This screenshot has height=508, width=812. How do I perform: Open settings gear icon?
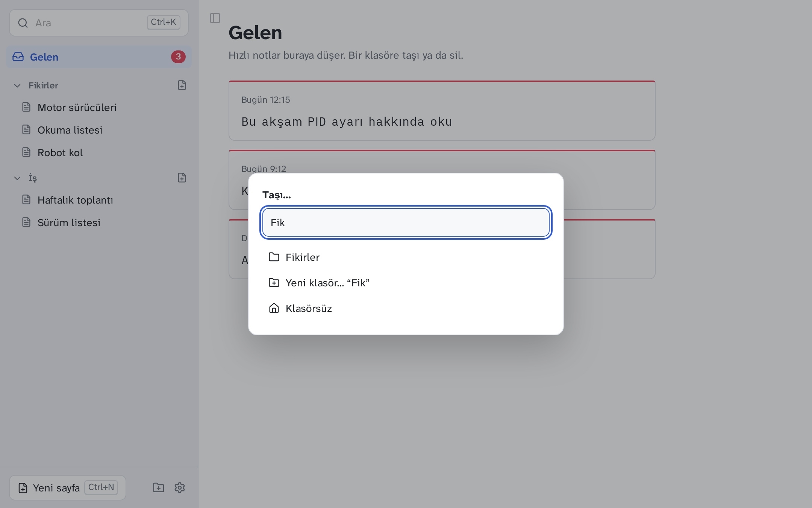pos(180,488)
